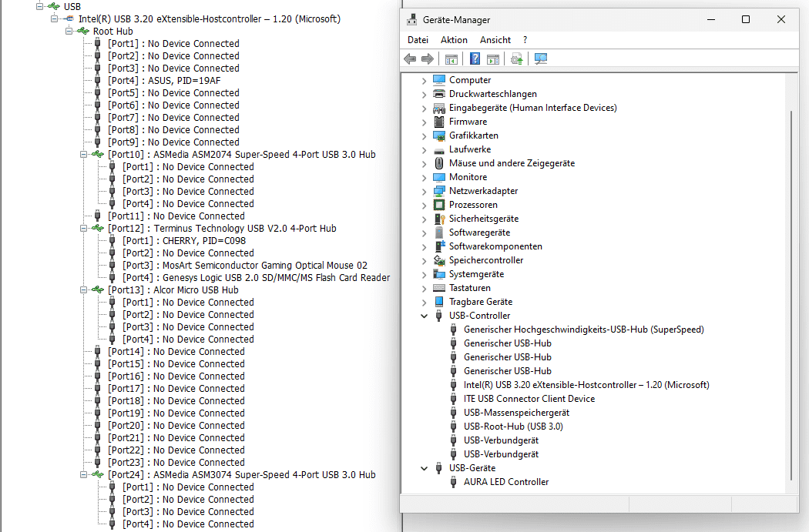The image size is (809, 532).
Task: Maximize the Geräte-Manager window
Action: pos(746,19)
